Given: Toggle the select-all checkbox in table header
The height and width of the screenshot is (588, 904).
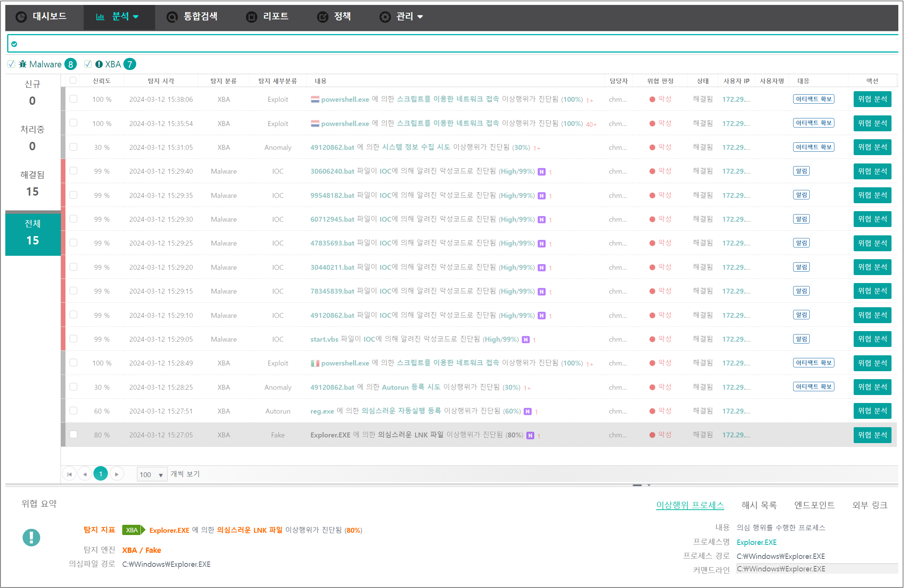Looking at the screenshot, I should pyautogui.click(x=73, y=80).
